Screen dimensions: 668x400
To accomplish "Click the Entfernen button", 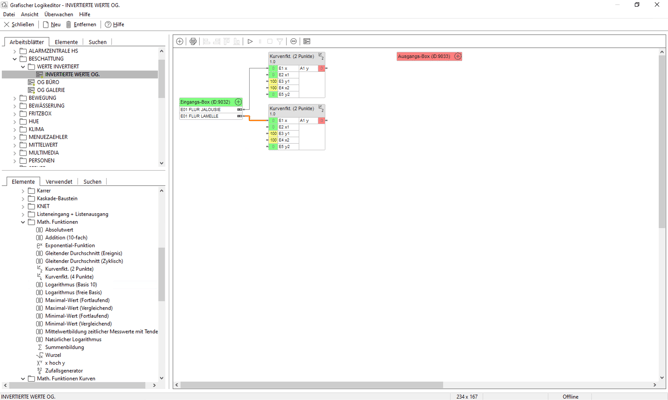I will click(x=81, y=25).
